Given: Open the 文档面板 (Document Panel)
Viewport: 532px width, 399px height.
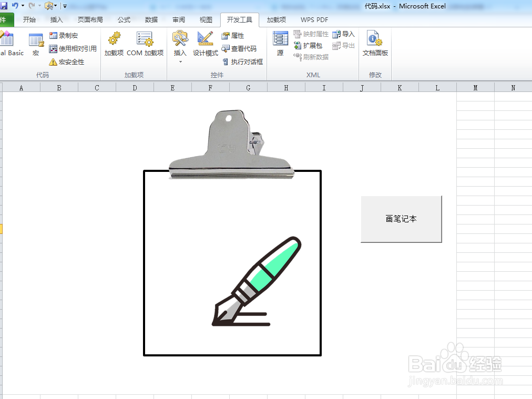Looking at the screenshot, I should (375, 45).
